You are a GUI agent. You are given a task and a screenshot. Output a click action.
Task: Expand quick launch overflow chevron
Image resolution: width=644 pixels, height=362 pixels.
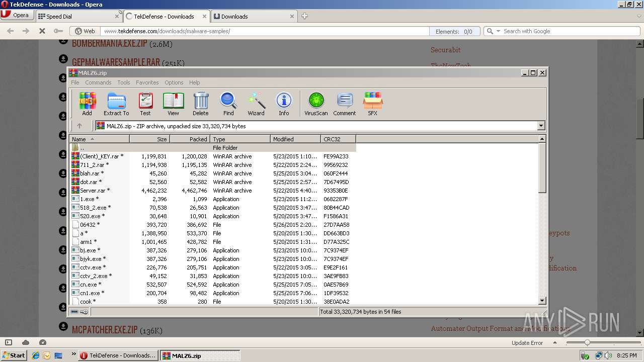(73, 354)
